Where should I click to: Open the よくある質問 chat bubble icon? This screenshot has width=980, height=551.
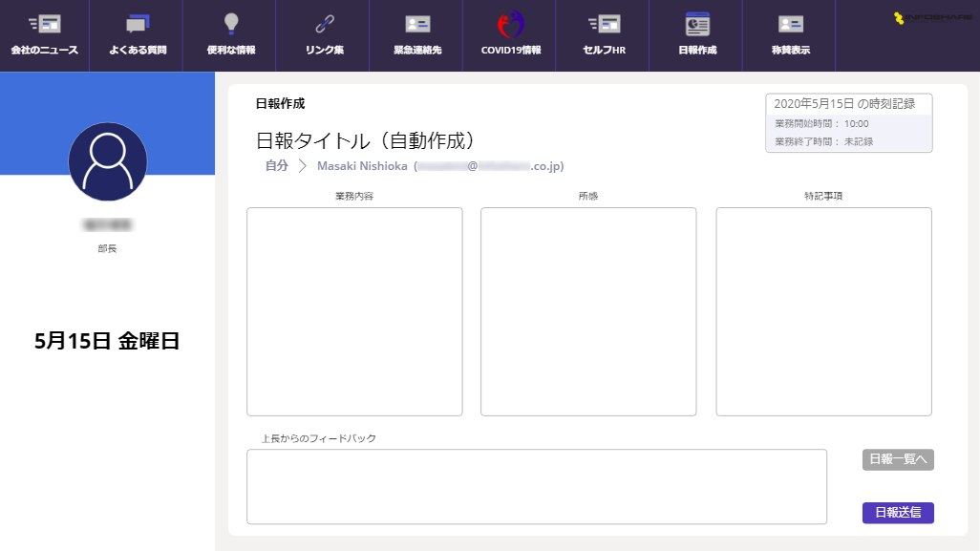[x=138, y=24]
